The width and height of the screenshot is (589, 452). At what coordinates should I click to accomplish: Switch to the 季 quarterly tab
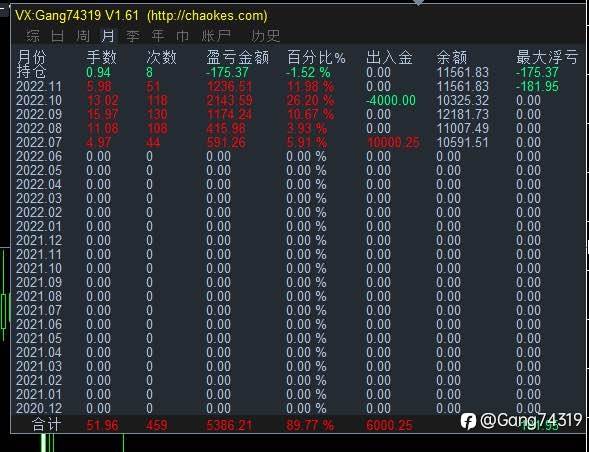[x=133, y=36]
